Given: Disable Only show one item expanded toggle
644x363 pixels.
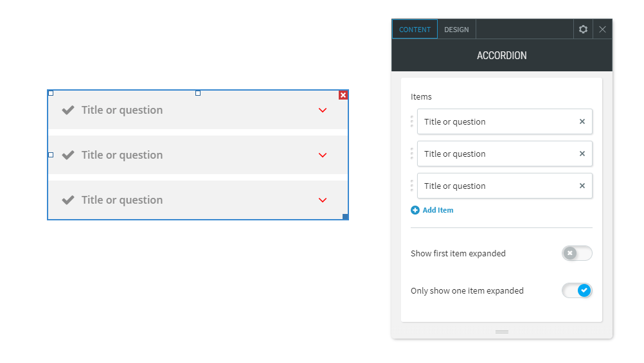Looking at the screenshot, I should (577, 290).
